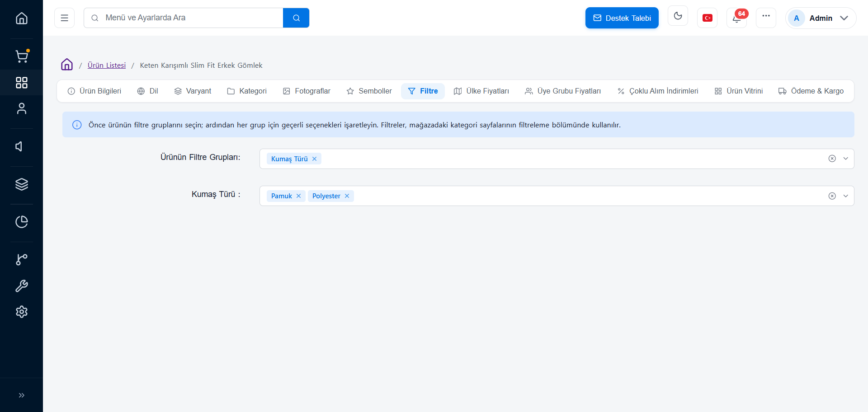The height and width of the screenshot is (412, 868).
Task: Open the wrench tools sidebar icon
Action: pyautogui.click(x=21, y=286)
